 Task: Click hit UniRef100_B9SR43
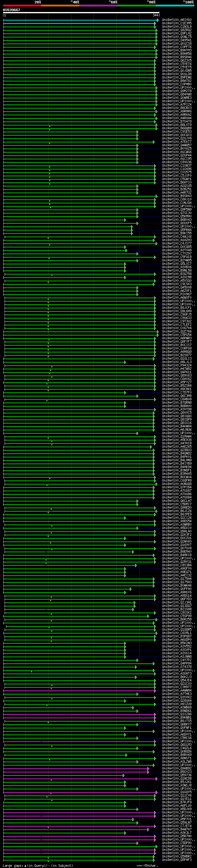coord(177,196)
